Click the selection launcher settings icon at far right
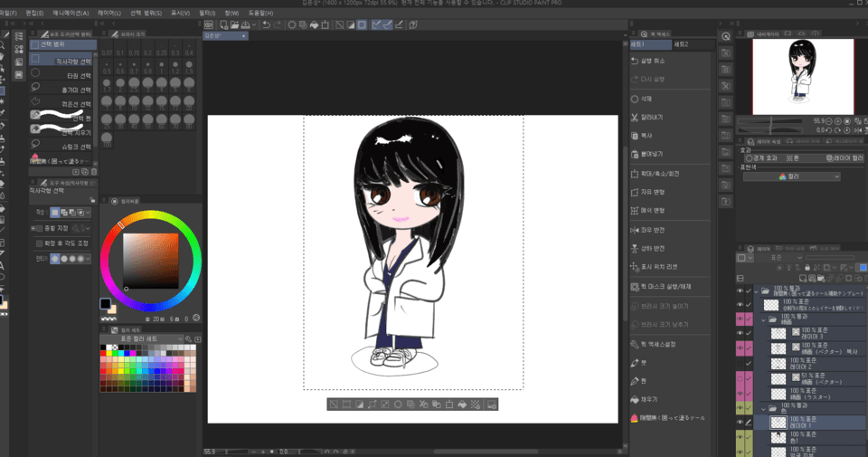The width and height of the screenshot is (868, 457). click(492, 405)
